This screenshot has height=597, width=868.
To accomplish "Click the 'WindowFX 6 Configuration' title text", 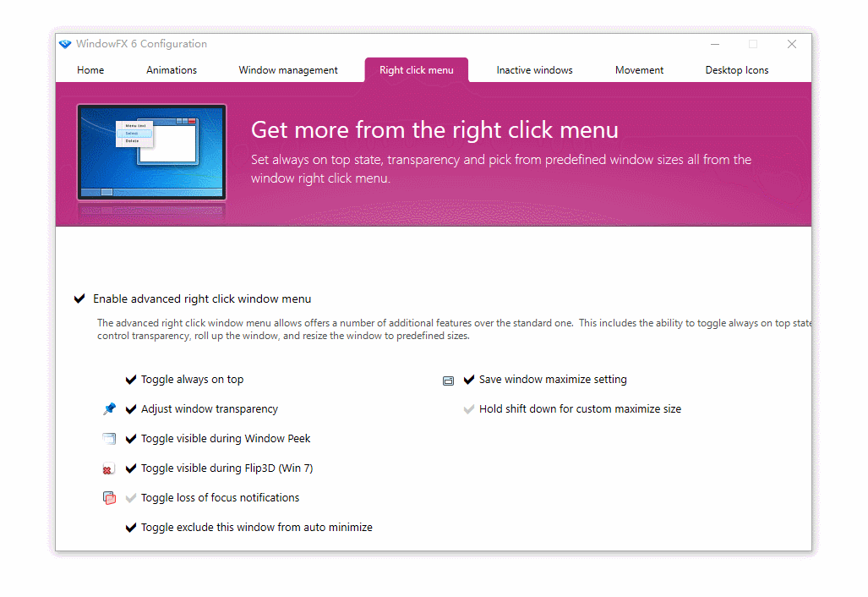I will 142,44.
